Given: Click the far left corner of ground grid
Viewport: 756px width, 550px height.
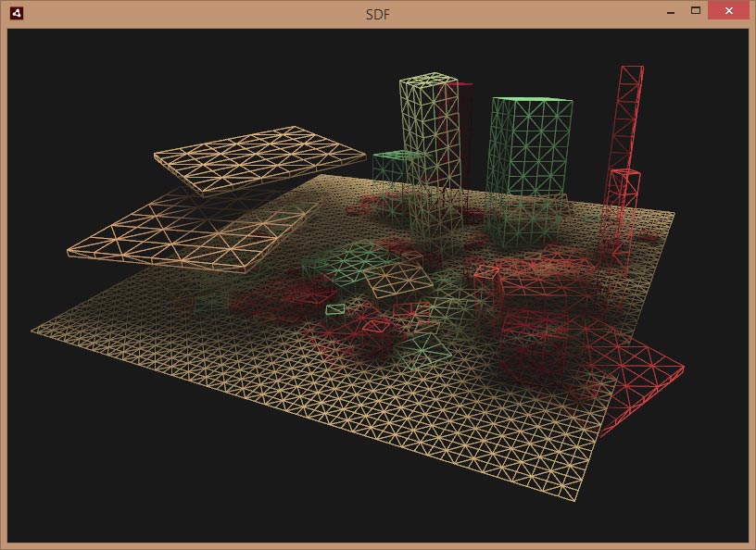Looking at the screenshot, I should click(32, 329).
